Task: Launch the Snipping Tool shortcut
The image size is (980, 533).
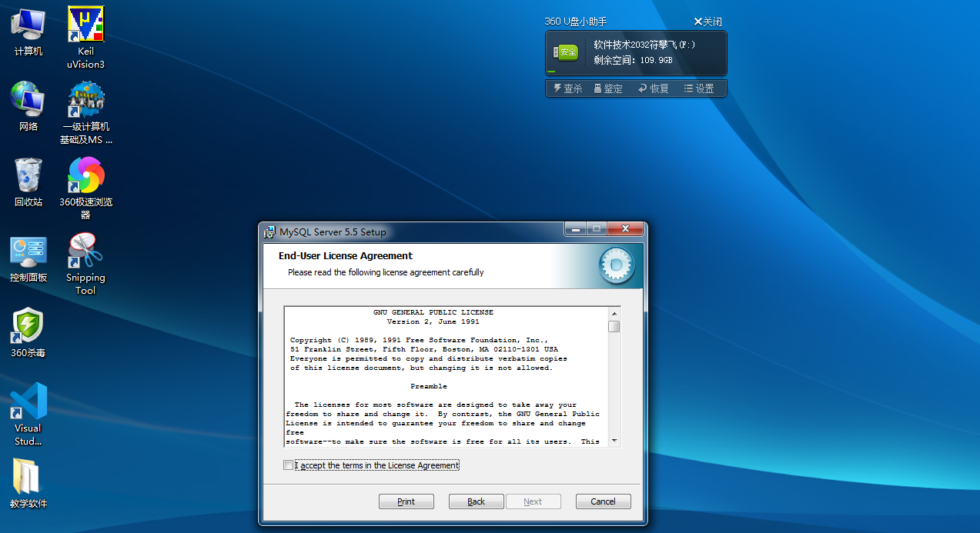Action: 85,264
